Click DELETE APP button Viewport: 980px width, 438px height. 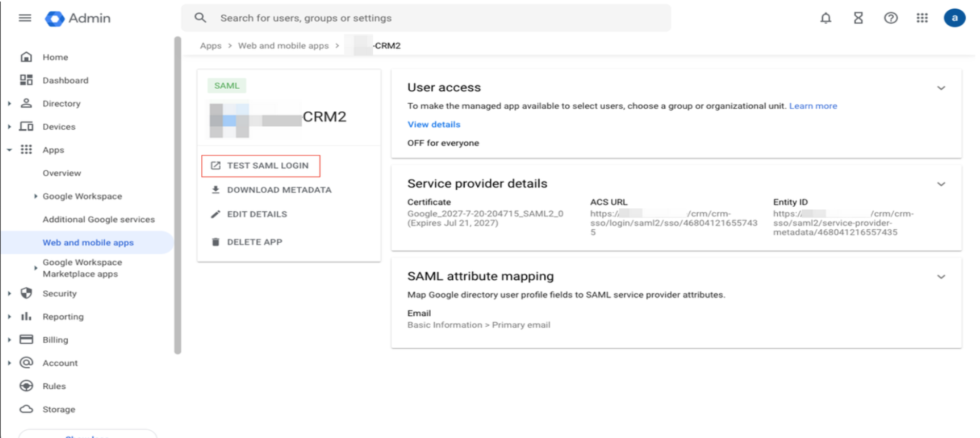pyautogui.click(x=246, y=242)
